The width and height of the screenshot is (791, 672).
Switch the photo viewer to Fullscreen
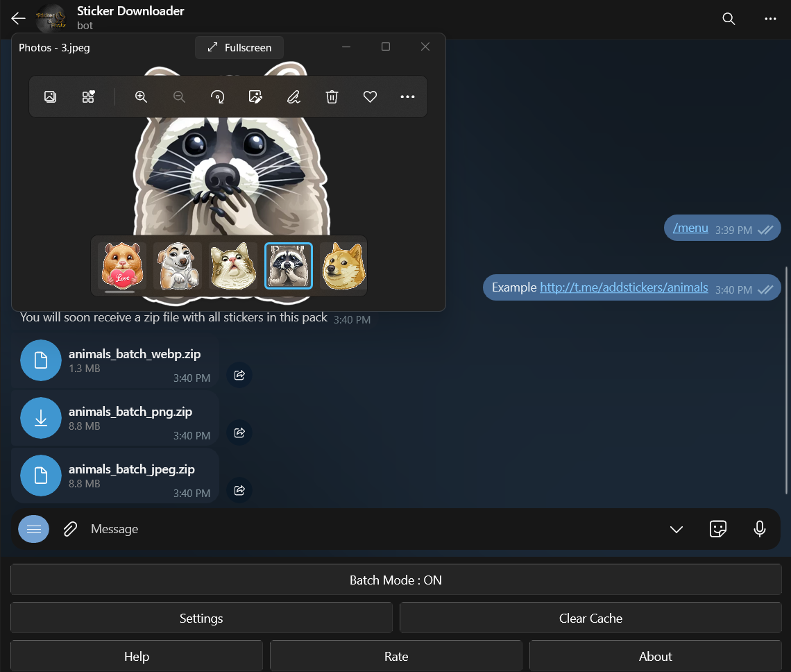coord(239,47)
